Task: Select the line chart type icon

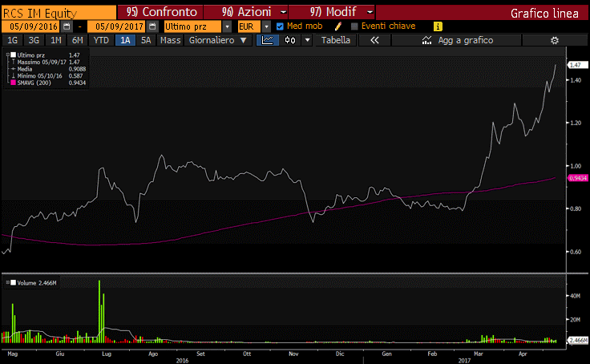Action: 269,40
